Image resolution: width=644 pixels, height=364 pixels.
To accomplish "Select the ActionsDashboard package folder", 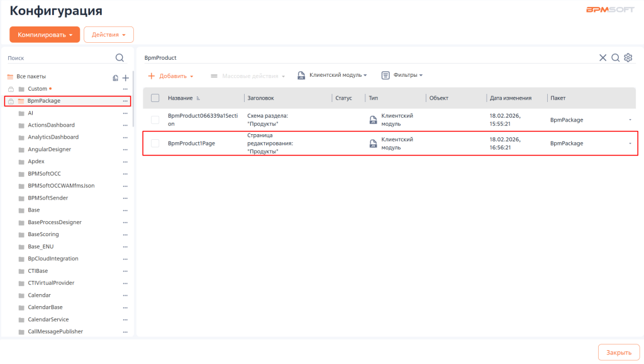I will click(x=51, y=125).
